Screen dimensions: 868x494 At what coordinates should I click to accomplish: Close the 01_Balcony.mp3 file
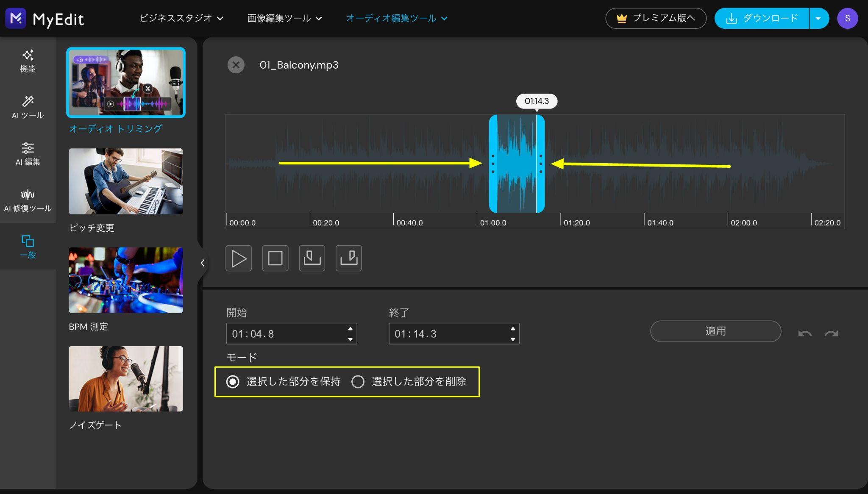point(236,65)
